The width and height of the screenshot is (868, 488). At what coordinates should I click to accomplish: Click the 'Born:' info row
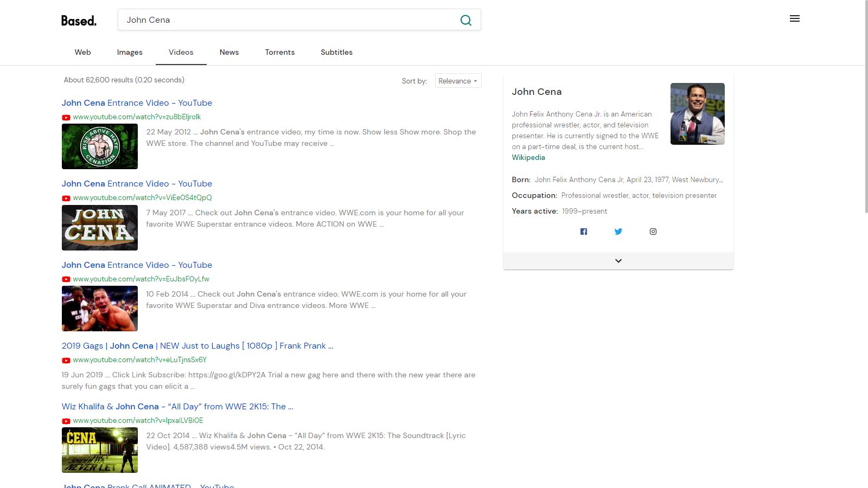click(x=617, y=179)
